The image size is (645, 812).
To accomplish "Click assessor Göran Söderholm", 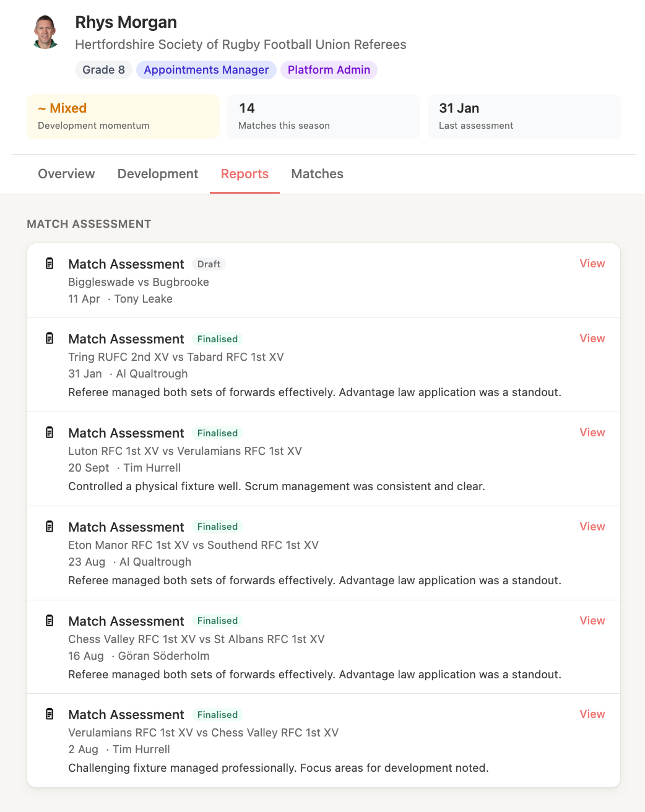I will tap(163, 656).
